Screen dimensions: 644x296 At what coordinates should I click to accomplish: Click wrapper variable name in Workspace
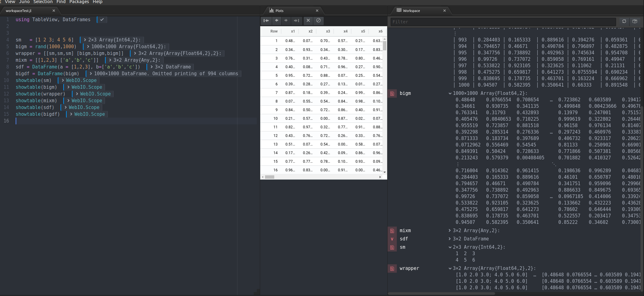click(x=409, y=268)
